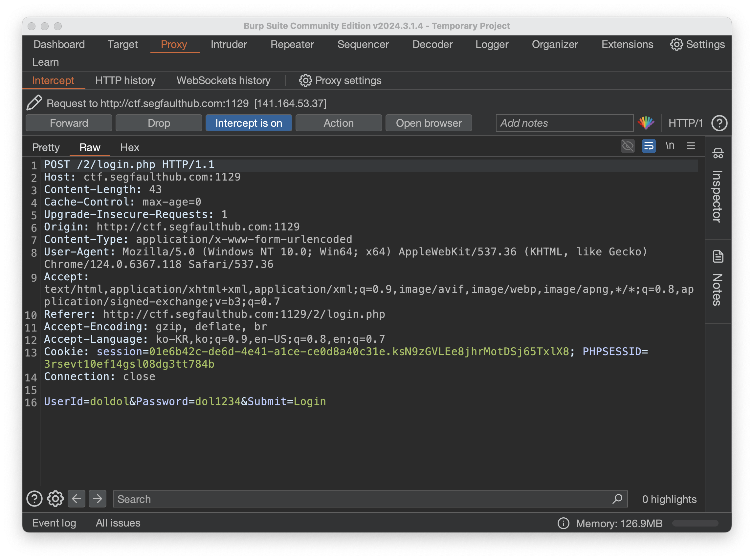The image size is (754, 560).
Task: Toggle hide non-printable characters eye icon
Action: 628,146
